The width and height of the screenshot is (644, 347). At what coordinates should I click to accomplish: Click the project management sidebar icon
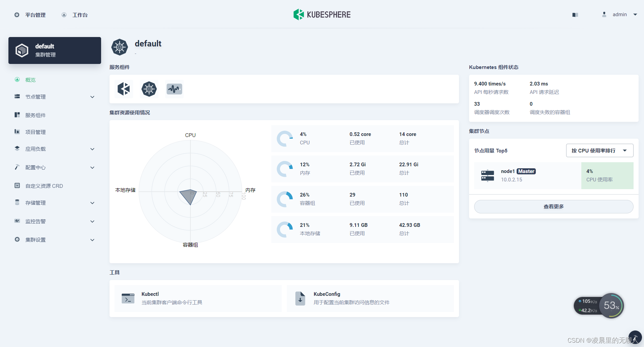(x=17, y=132)
